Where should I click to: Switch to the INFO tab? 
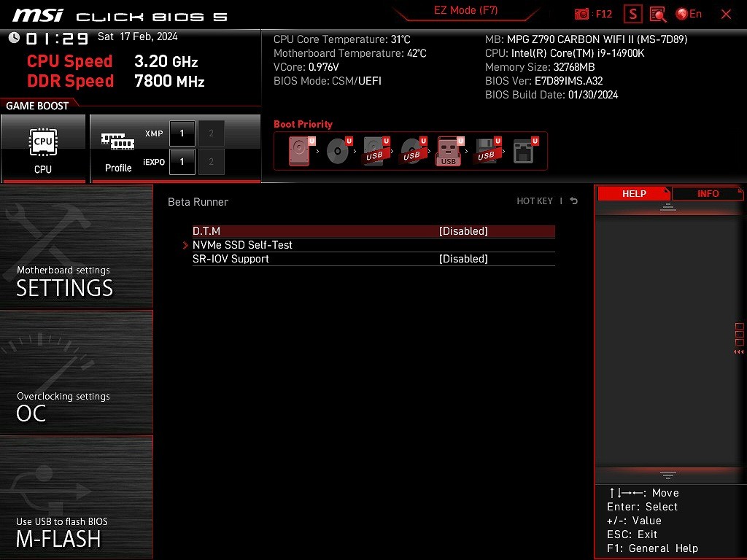pyautogui.click(x=708, y=193)
